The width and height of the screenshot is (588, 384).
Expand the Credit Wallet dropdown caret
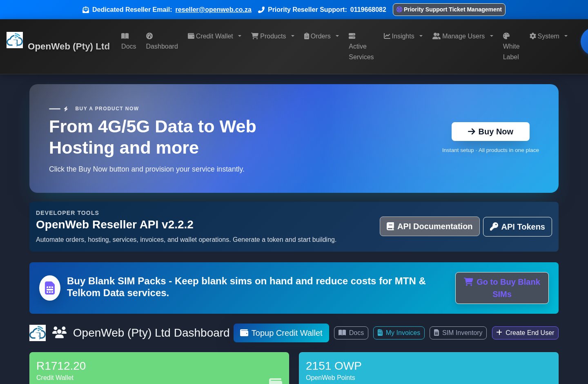tap(240, 36)
